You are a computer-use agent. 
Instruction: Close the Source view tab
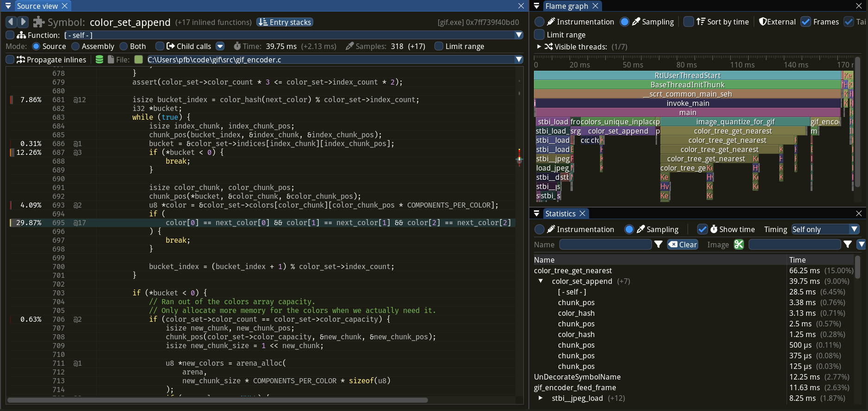(x=65, y=6)
